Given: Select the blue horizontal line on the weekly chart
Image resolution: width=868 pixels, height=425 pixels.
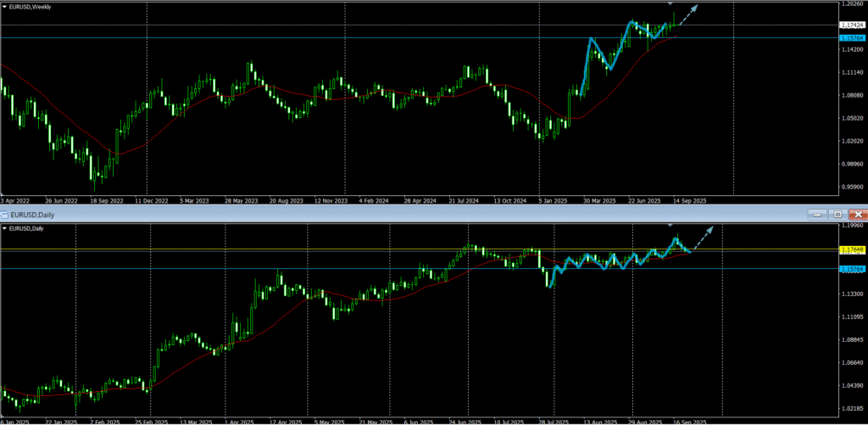Looking at the screenshot, I should click(x=339, y=37).
